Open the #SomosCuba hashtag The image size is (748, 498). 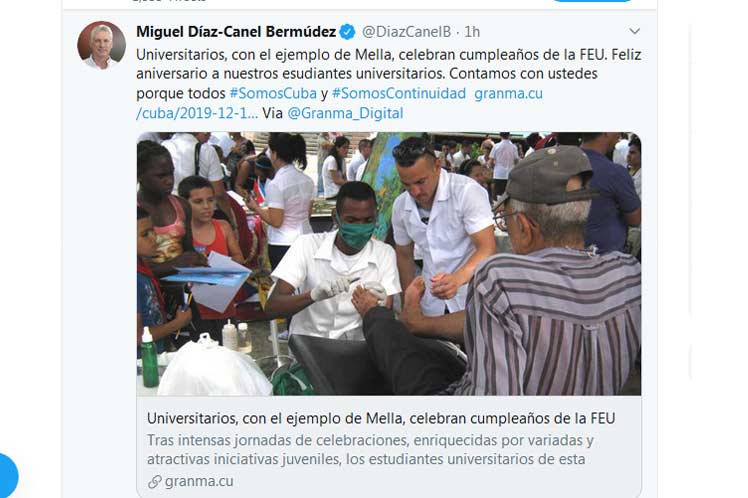pos(273,93)
